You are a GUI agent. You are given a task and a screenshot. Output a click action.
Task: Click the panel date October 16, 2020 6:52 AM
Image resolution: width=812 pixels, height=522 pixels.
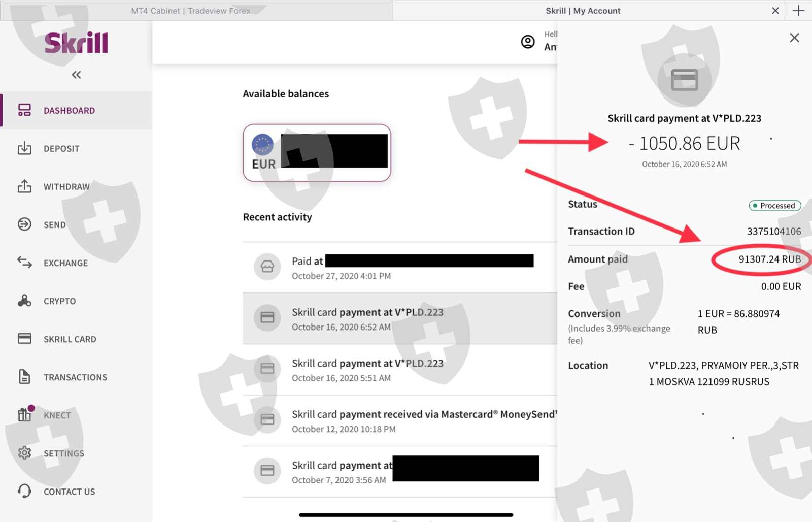684,165
